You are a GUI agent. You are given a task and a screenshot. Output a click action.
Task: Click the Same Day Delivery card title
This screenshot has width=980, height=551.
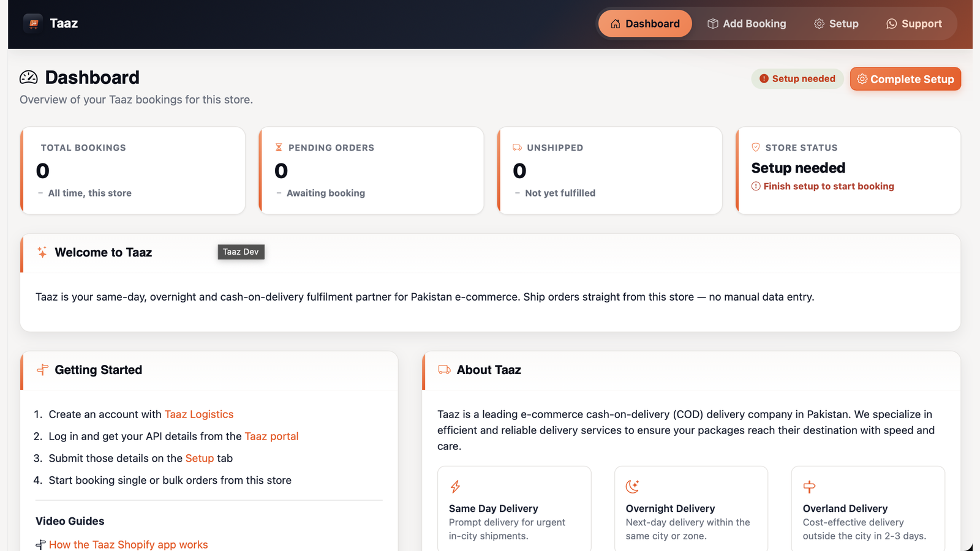point(494,509)
